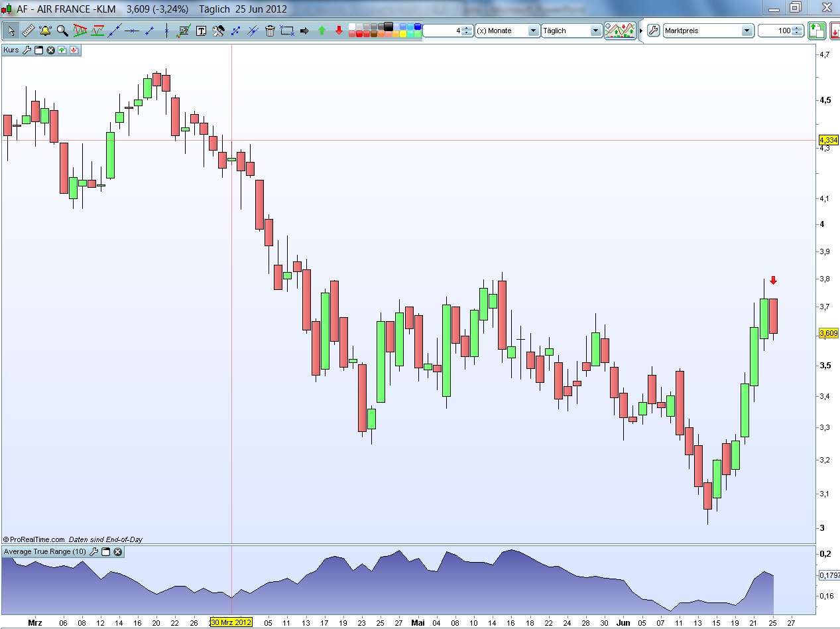Viewport: 840px width, 629px height.
Task: Click the 0,1797 ATR value label
Action: 829,575
